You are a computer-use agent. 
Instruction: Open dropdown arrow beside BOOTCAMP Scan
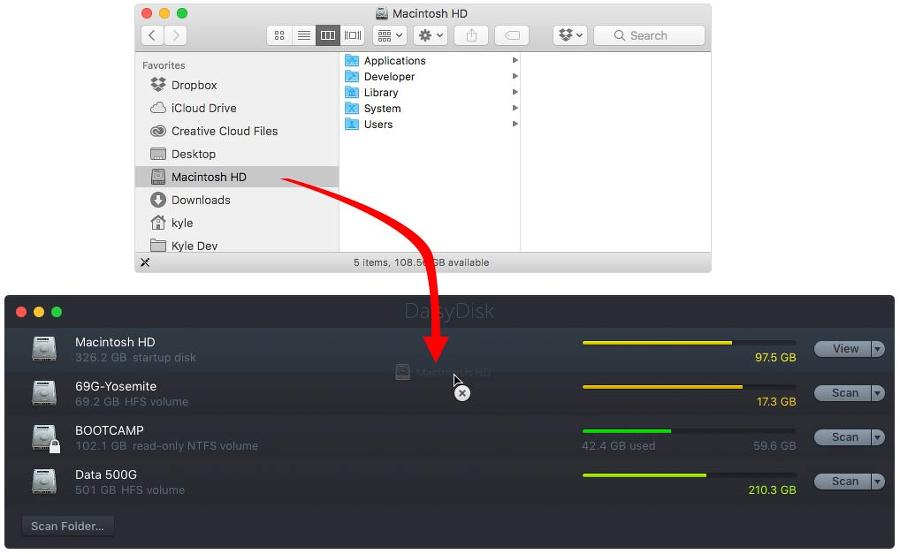(x=878, y=437)
